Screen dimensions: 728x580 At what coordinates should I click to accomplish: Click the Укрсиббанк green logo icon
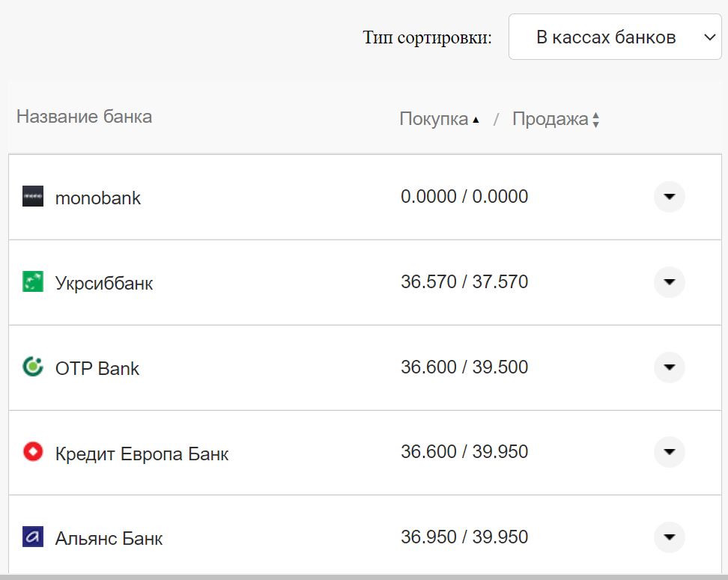tap(33, 282)
